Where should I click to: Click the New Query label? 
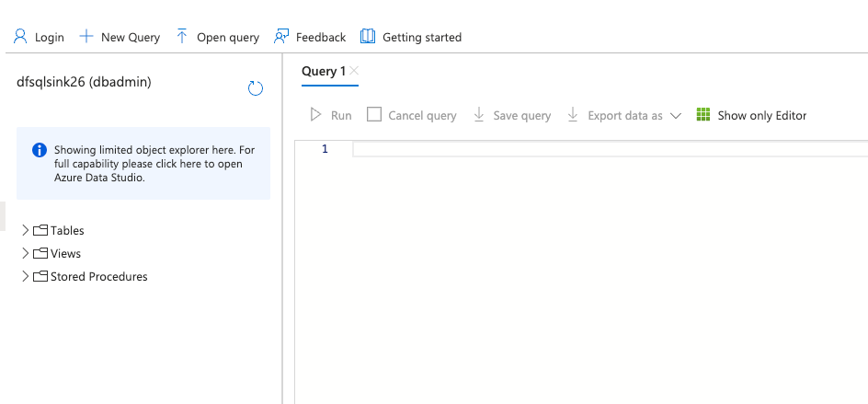(x=131, y=37)
